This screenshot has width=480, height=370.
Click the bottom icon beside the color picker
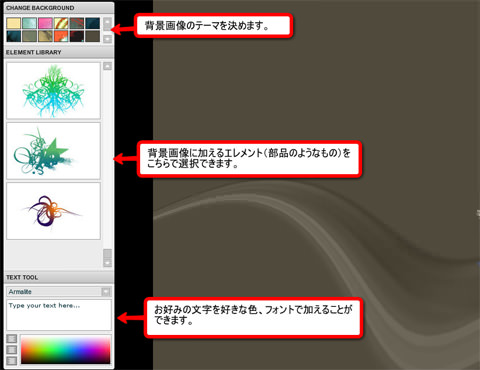(12, 361)
